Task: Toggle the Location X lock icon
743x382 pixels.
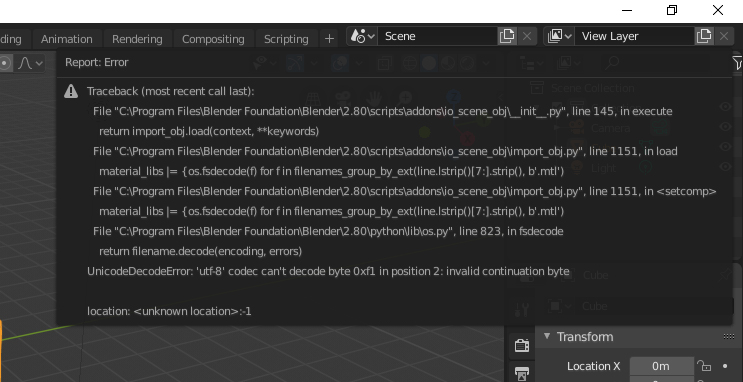Action: [x=704, y=366]
